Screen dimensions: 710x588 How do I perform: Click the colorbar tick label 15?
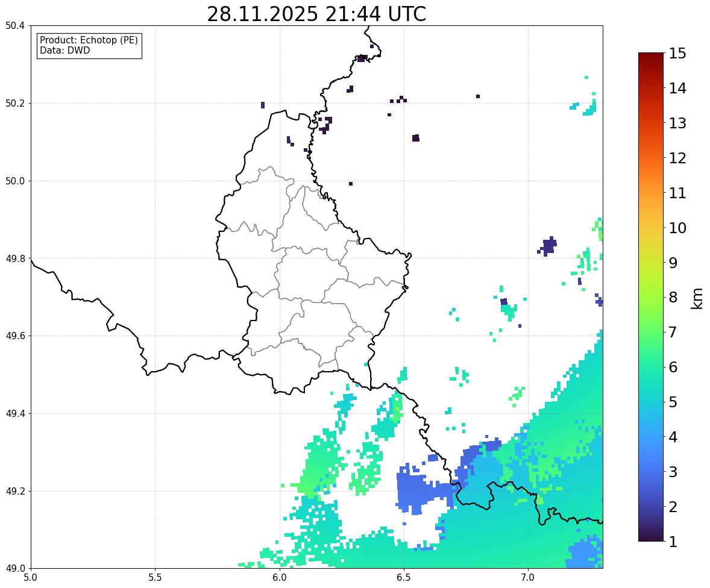677,54
